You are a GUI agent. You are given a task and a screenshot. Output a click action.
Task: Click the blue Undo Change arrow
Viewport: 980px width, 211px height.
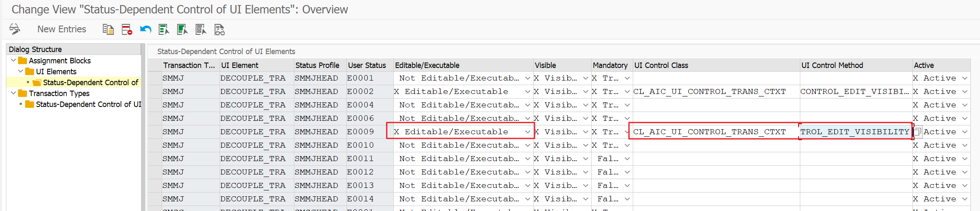click(x=145, y=29)
